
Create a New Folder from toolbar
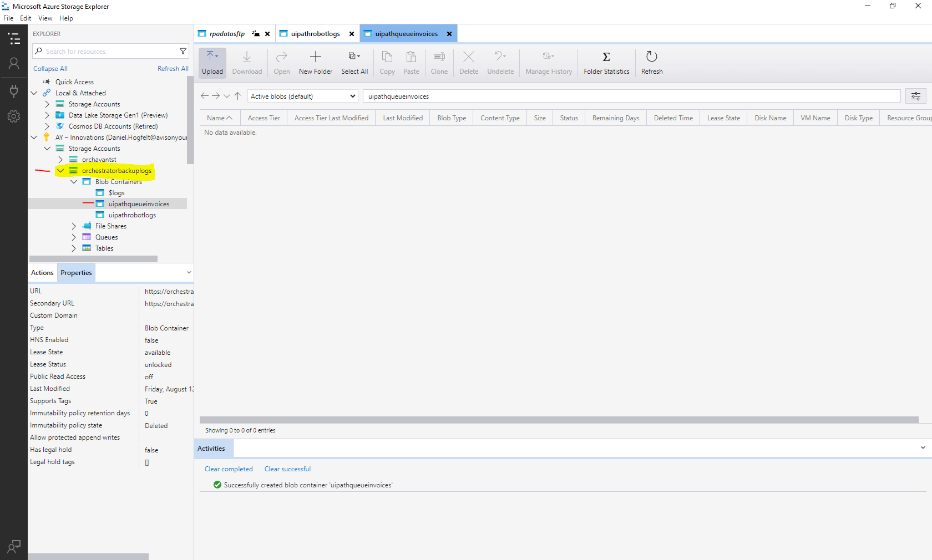[316, 63]
